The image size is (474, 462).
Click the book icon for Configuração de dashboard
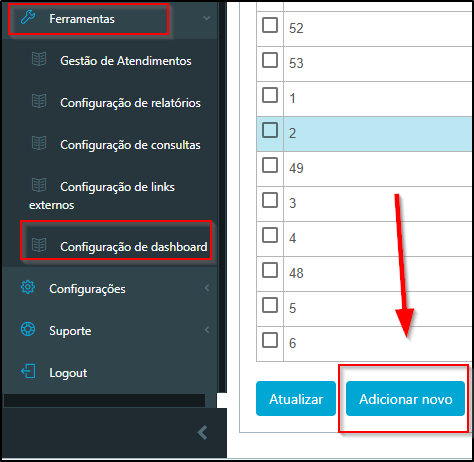(39, 245)
